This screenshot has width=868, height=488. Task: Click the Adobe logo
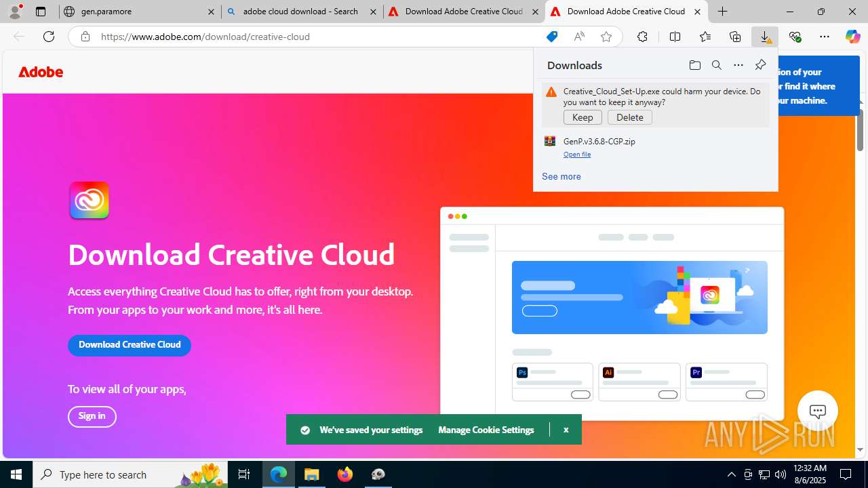pyautogui.click(x=41, y=72)
